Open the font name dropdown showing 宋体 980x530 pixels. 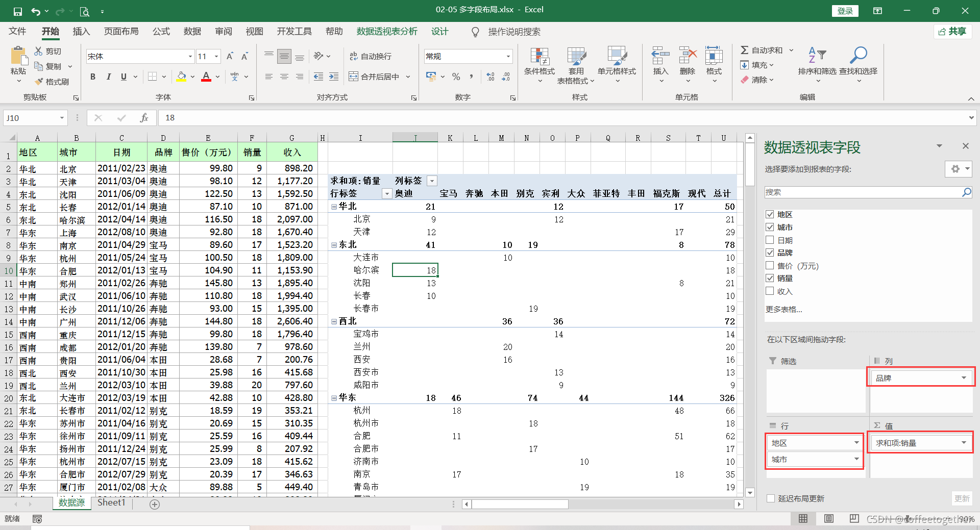[x=190, y=56]
